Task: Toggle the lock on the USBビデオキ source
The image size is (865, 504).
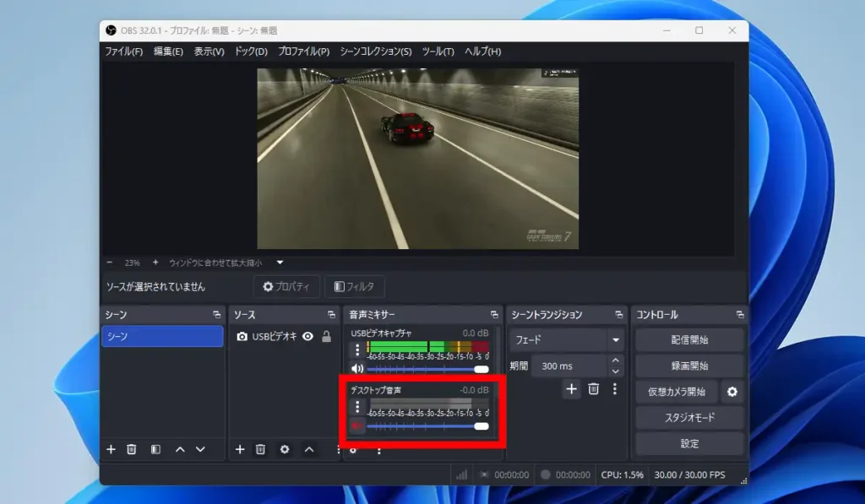Action: pyautogui.click(x=326, y=336)
